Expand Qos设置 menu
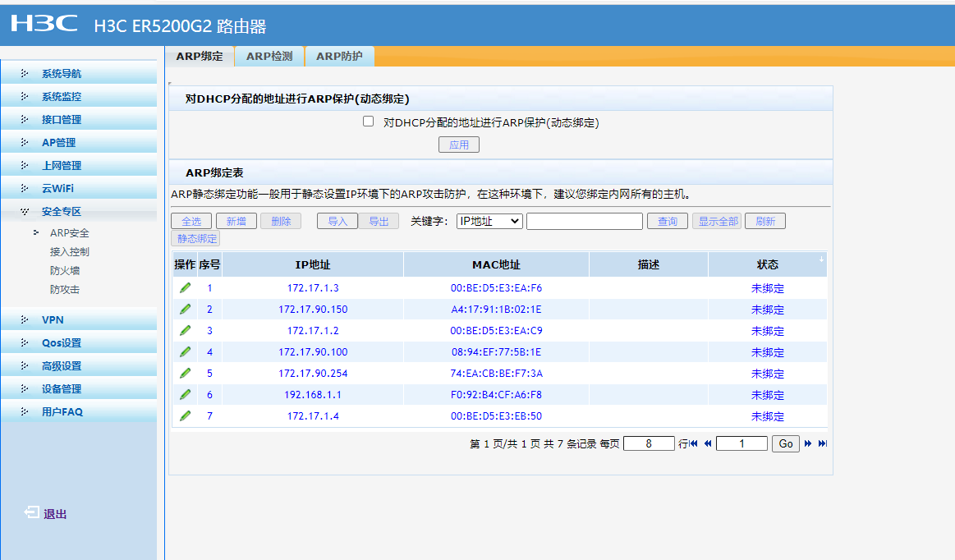The image size is (955, 560). point(79,343)
